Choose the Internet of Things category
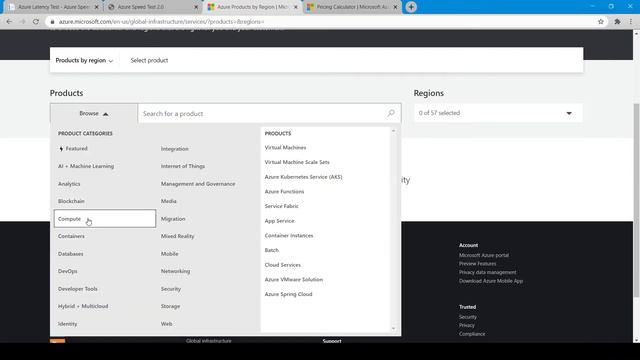The image size is (640, 360). (183, 166)
